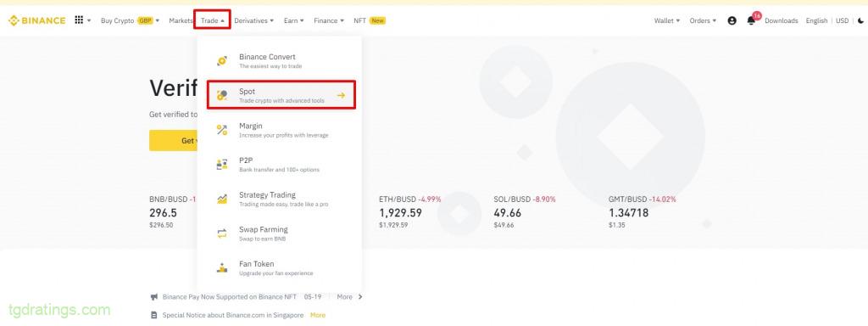
Task: Select Margin from Trade menu
Action: (x=280, y=130)
